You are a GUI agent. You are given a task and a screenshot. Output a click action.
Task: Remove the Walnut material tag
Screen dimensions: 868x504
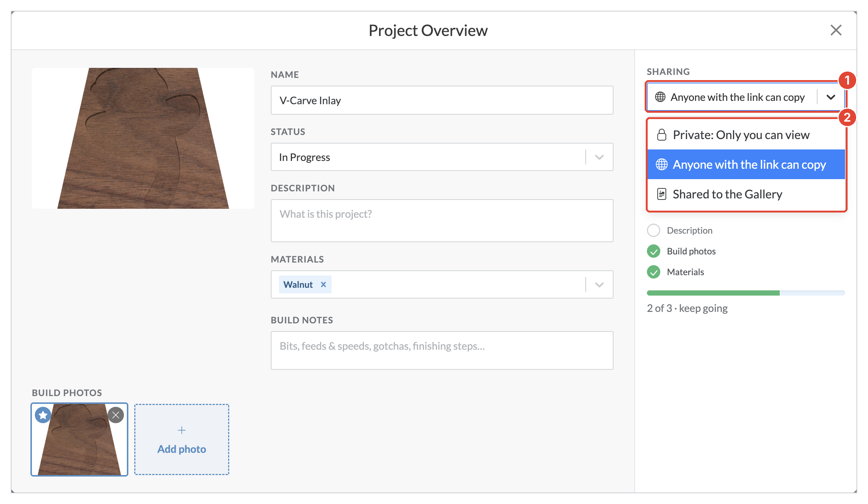pyautogui.click(x=323, y=284)
